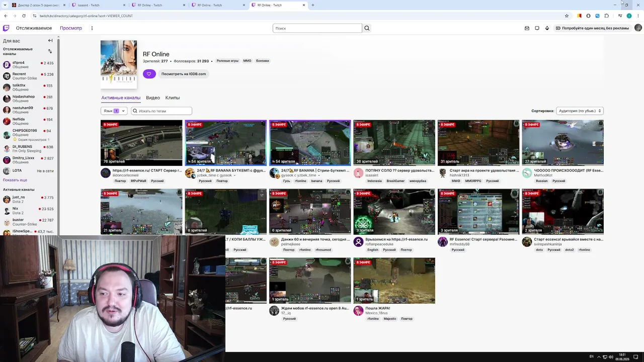644x362 pixels.
Task: Open the tolikthx channel in sidebar
Action: click(x=30, y=87)
